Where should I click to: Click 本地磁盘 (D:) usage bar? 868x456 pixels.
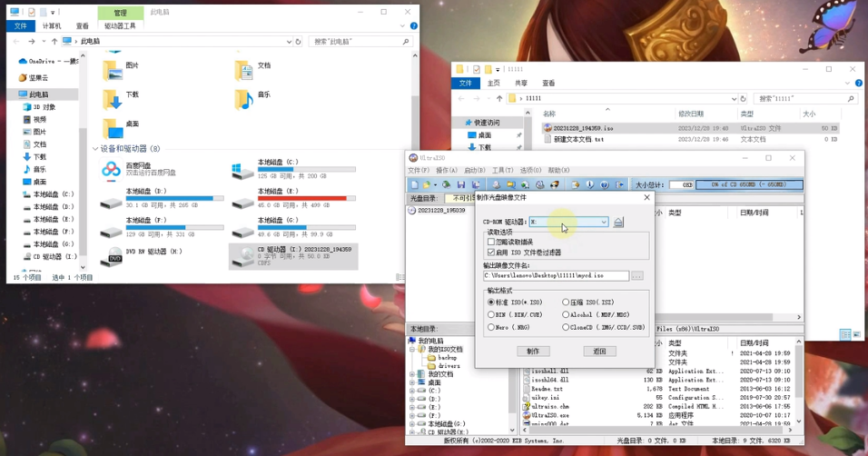point(175,198)
